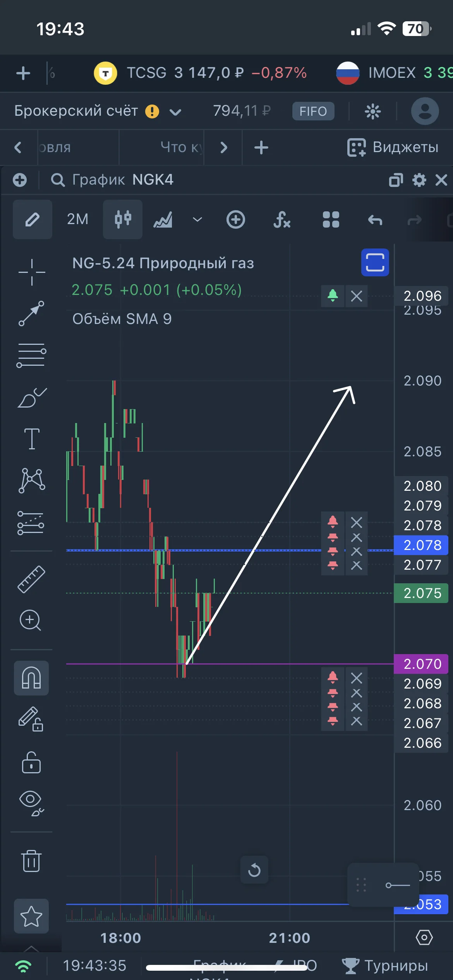This screenshot has width=453, height=980.
Task: Toggle the magnet snap mode
Action: coord(31,678)
